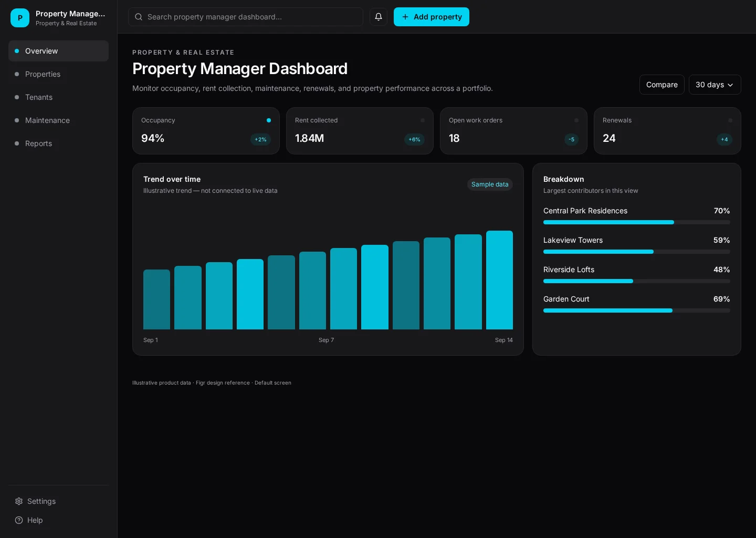
Task: Click the Add property button
Action: 432,17
